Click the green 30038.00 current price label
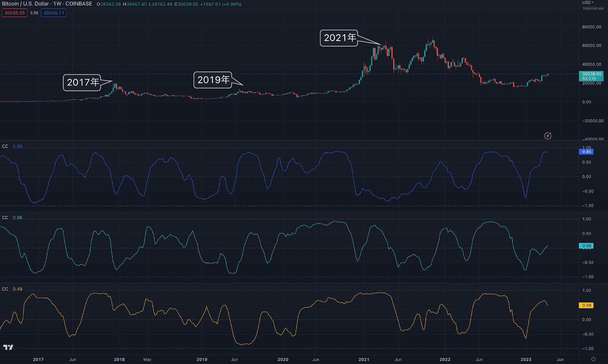This screenshot has height=364, width=608. [x=591, y=76]
